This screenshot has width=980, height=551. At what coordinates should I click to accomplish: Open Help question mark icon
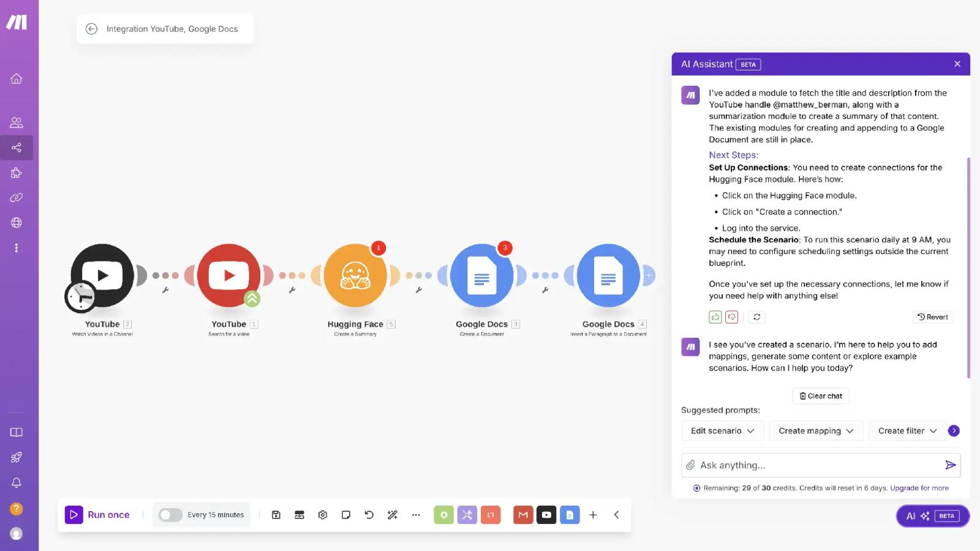tap(17, 509)
